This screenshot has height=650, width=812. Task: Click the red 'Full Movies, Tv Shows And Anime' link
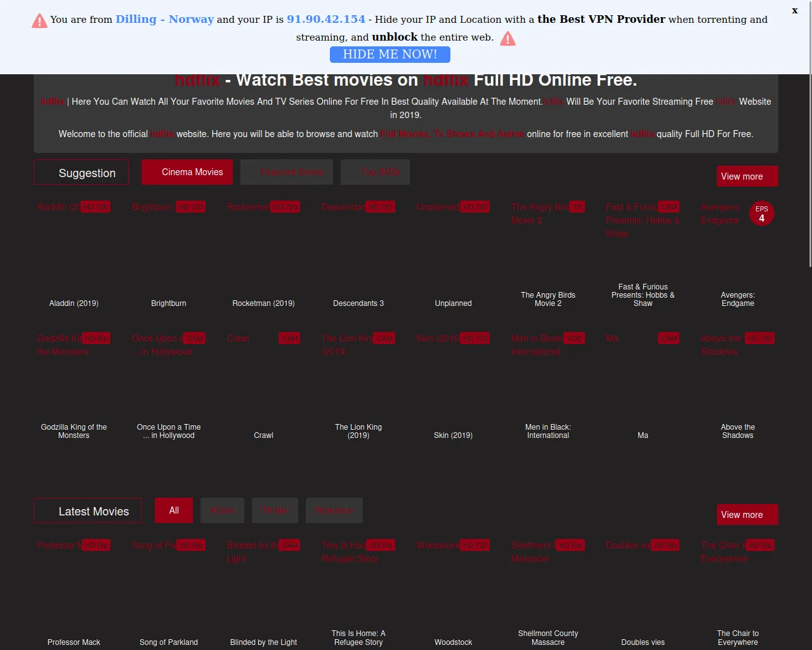coord(452,134)
